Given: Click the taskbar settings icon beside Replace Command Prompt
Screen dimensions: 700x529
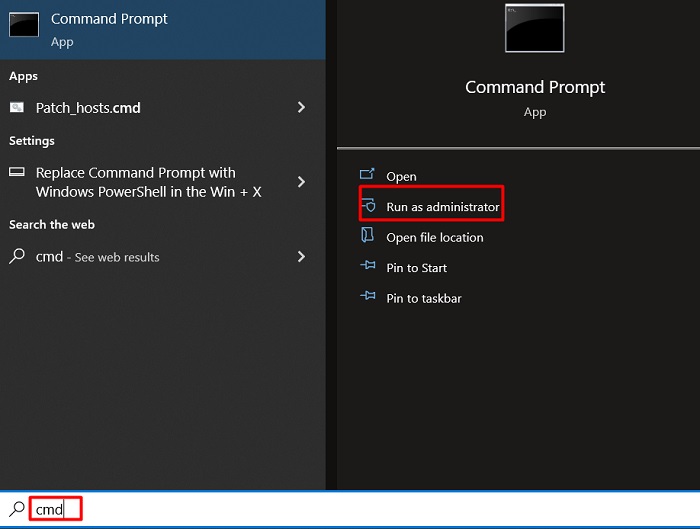Looking at the screenshot, I should click(x=17, y=172).
